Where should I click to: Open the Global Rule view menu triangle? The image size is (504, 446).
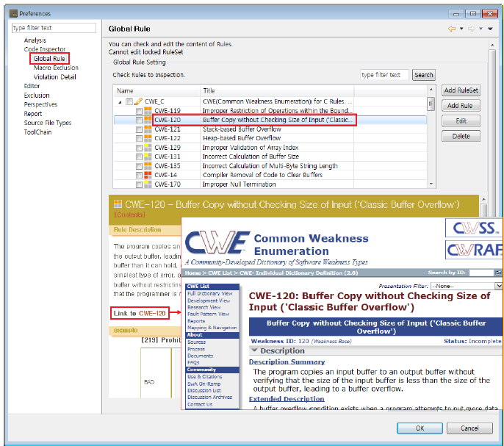click(490, 29)
